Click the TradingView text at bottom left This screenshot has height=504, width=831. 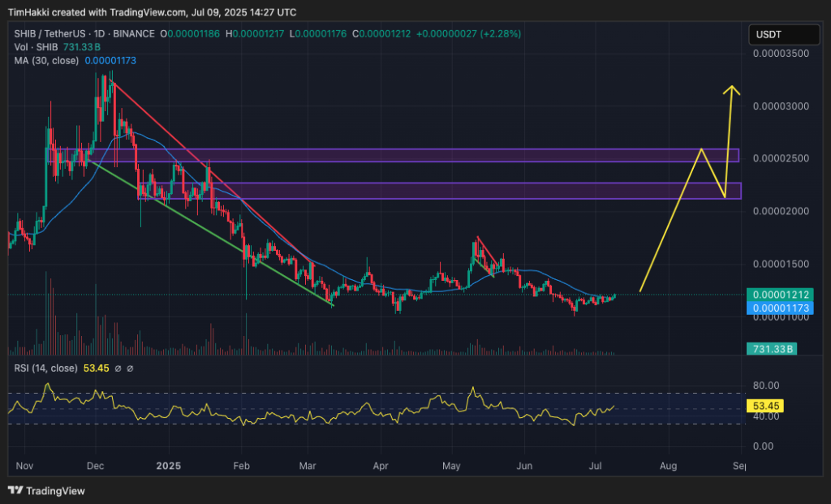point(55,491)
